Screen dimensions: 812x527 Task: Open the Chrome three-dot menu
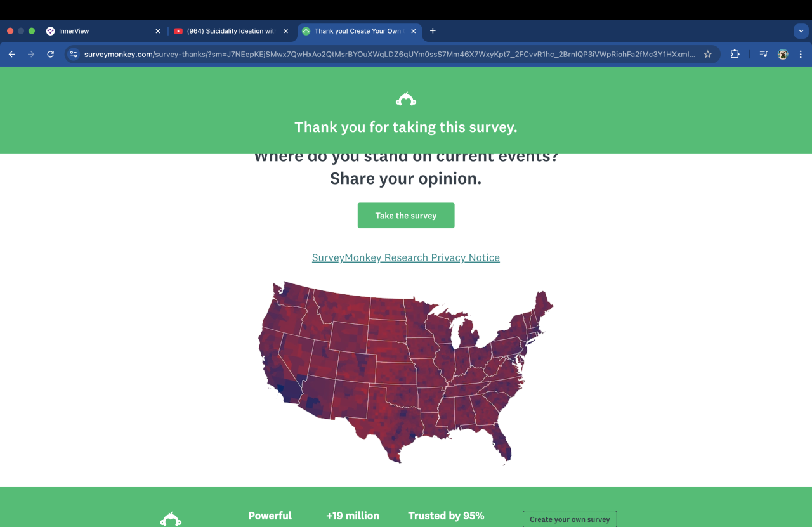pyautogui.click(x=801, y=55)
